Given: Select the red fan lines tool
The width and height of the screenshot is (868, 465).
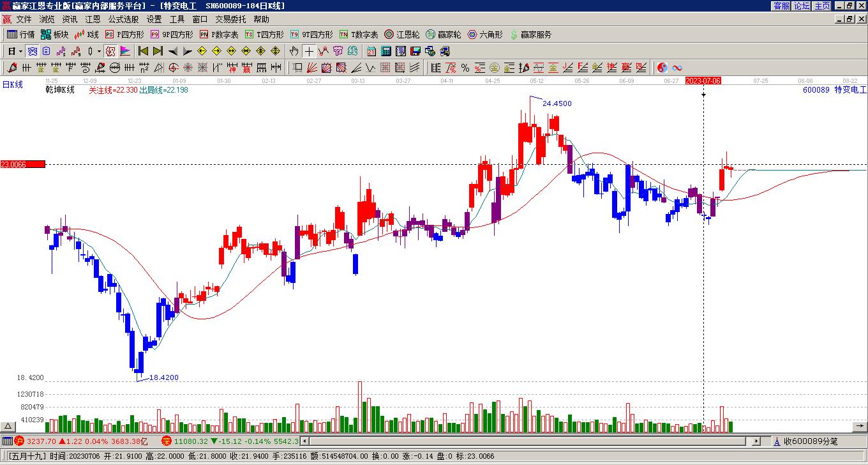Looking at the screenshot, I should (x=312, y=68).
